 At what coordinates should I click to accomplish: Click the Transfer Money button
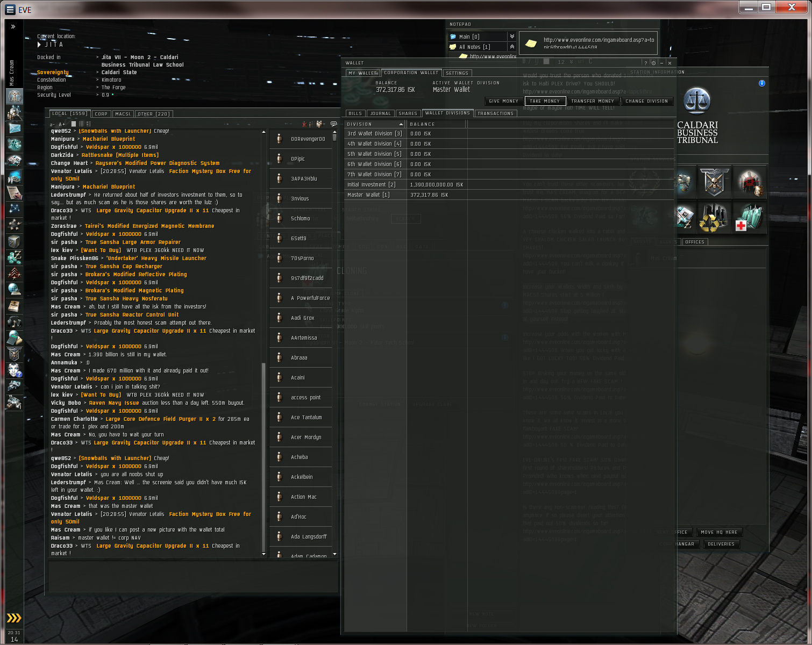593,101
